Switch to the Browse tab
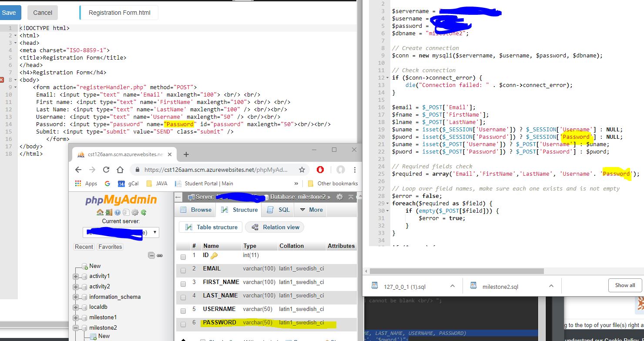 pyautogui.click(x=196, y=210)
